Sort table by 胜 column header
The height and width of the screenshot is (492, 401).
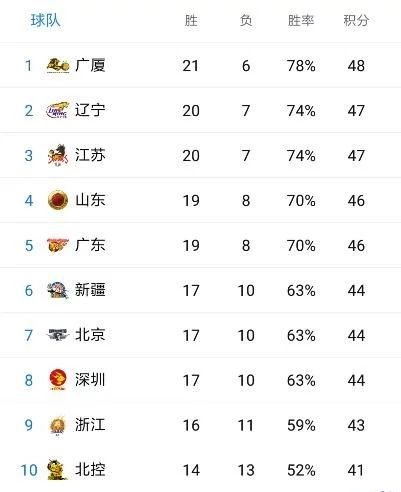point(191,21)
